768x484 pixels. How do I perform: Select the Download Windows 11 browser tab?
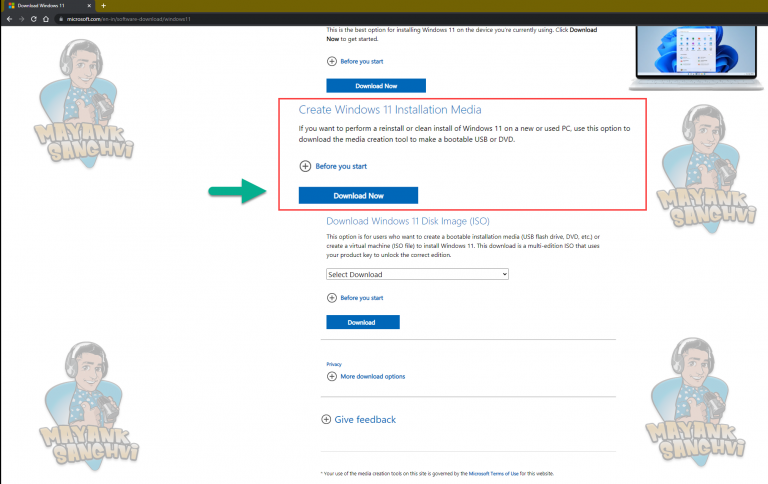[48, 6]
